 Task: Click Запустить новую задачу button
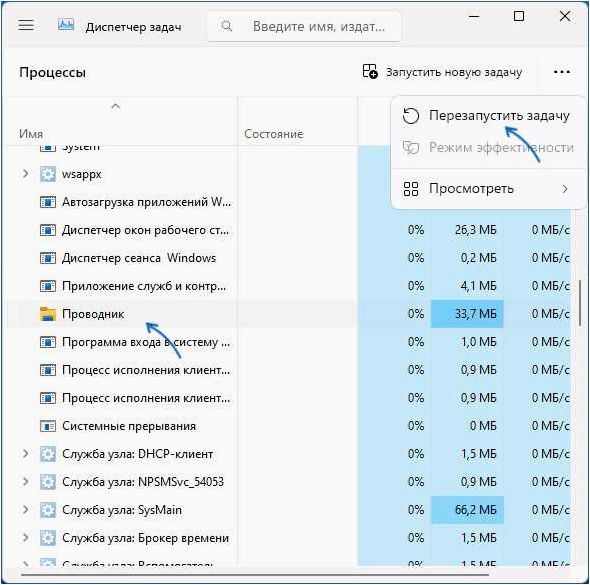442,71
